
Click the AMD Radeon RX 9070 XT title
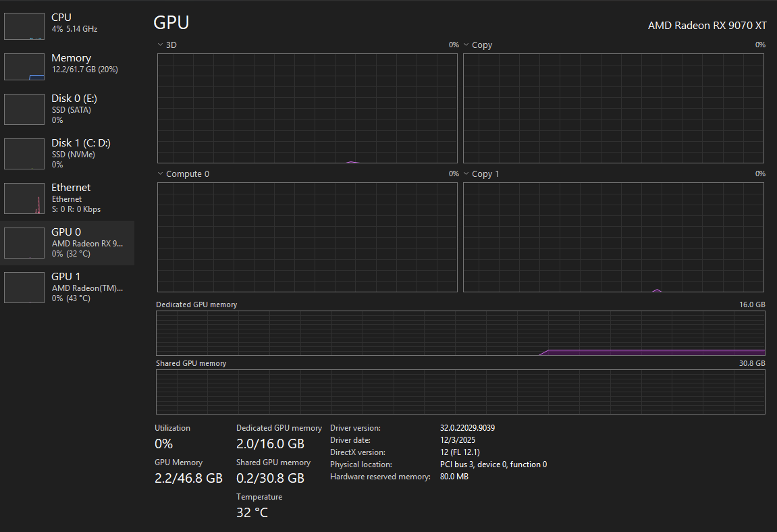[707, 25]
